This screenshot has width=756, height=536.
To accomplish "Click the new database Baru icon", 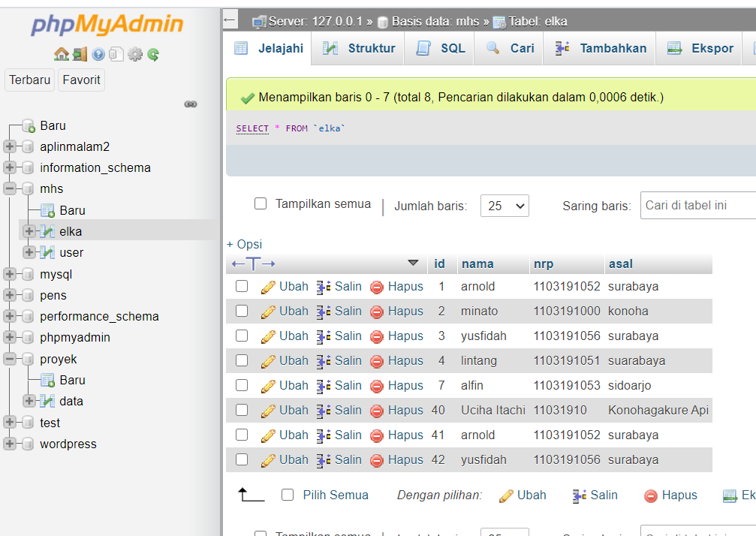I will 29,126.
